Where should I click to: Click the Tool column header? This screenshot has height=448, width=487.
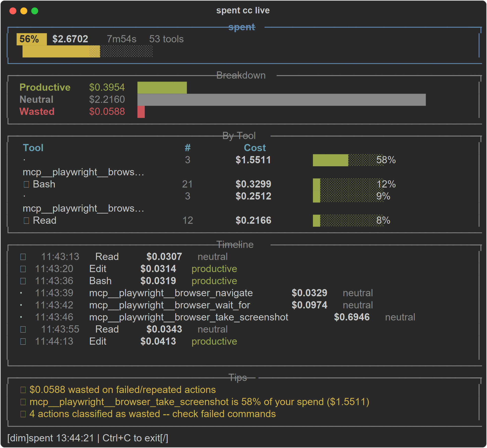click(33, 148)
